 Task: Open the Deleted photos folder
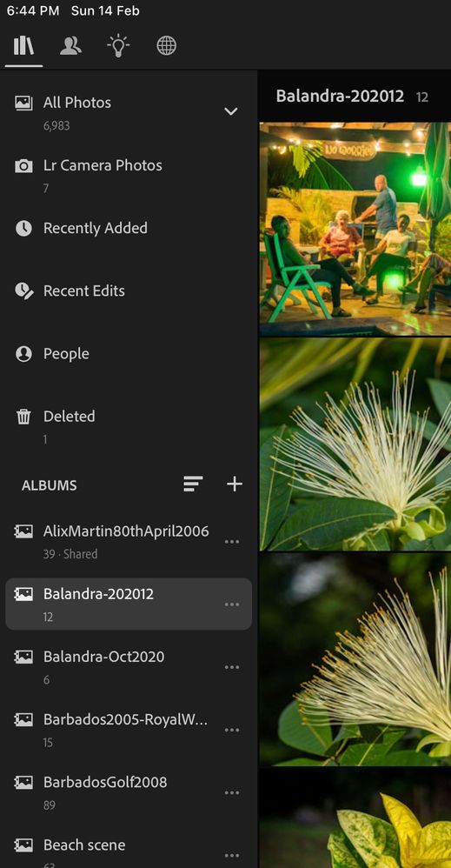point(129,427)
